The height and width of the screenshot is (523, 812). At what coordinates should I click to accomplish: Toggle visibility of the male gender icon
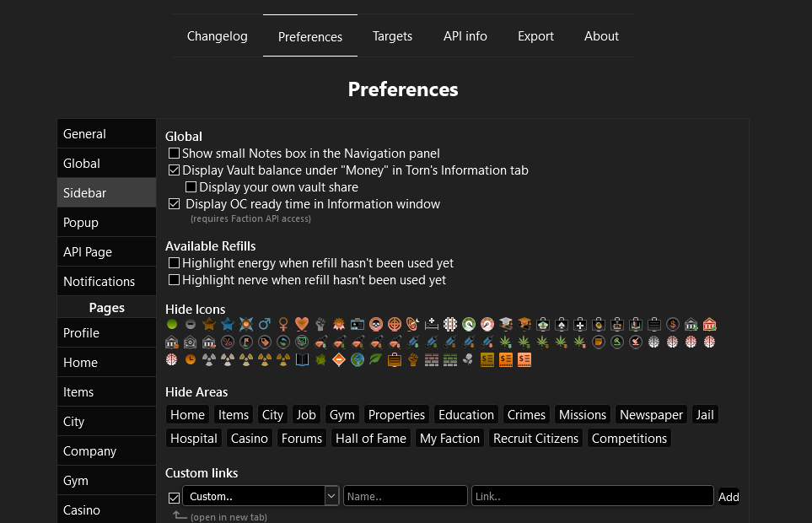263,324
